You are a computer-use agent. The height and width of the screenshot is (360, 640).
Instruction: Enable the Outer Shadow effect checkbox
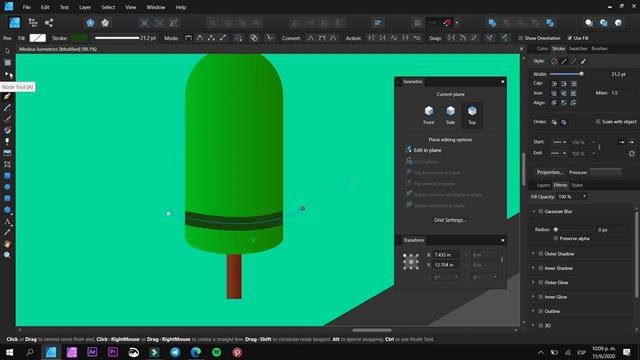click(541, 254)
